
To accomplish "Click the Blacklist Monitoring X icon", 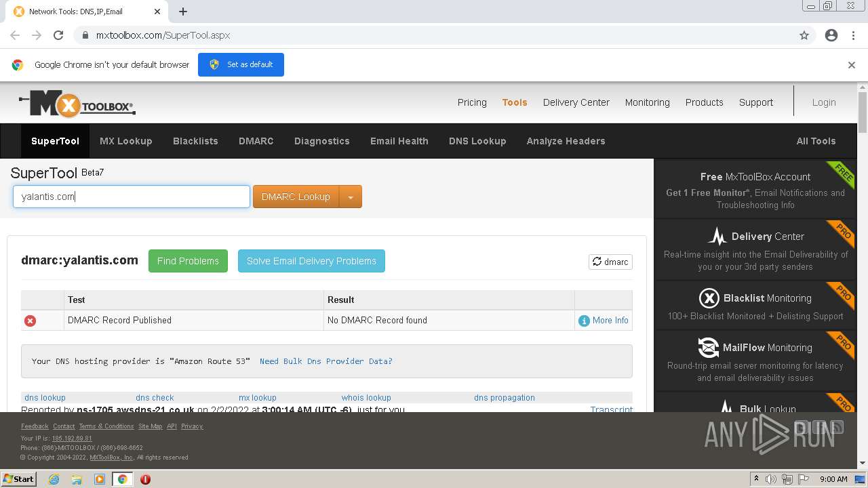I will tap(709, 298).
